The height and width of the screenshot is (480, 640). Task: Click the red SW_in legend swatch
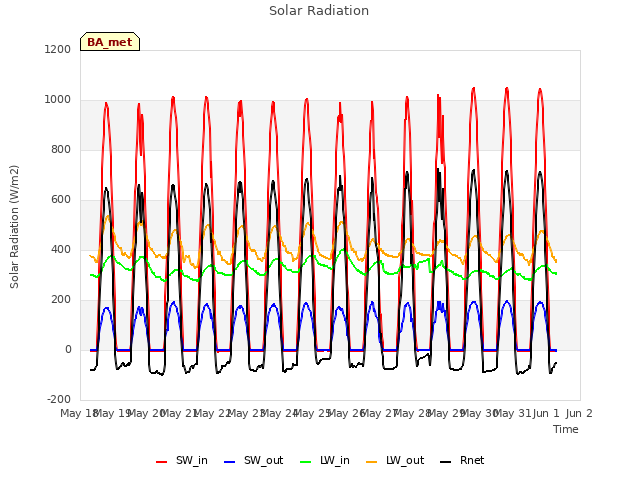point(162,462)
